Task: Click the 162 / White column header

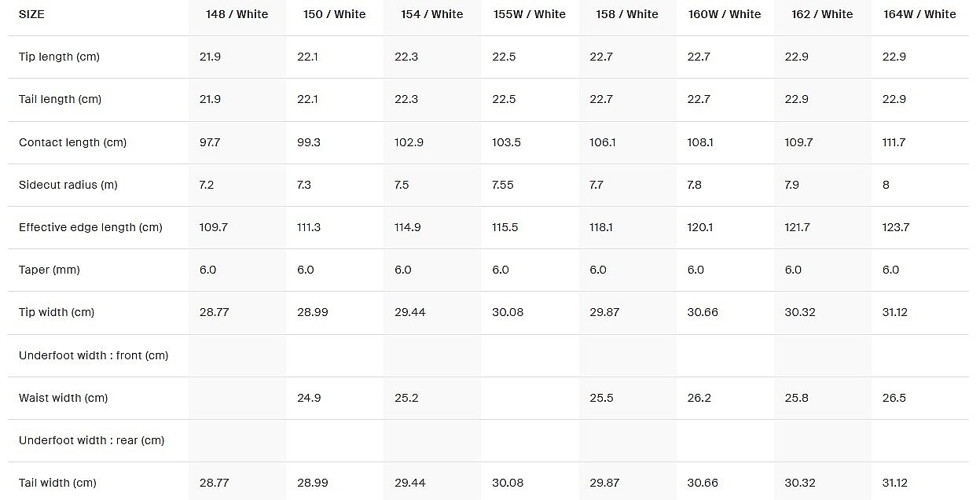Action: pyautogui.click(x=821, y=14)
